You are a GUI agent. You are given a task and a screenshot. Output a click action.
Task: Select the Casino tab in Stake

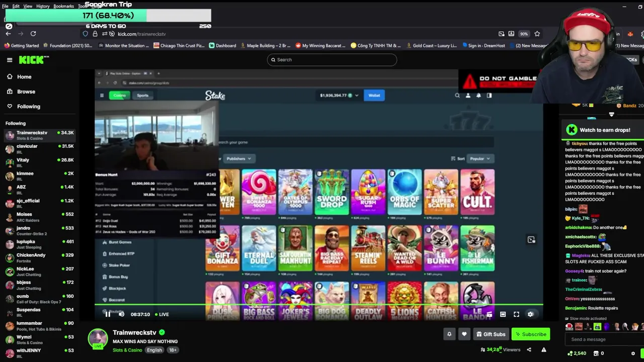click(119, 96)
